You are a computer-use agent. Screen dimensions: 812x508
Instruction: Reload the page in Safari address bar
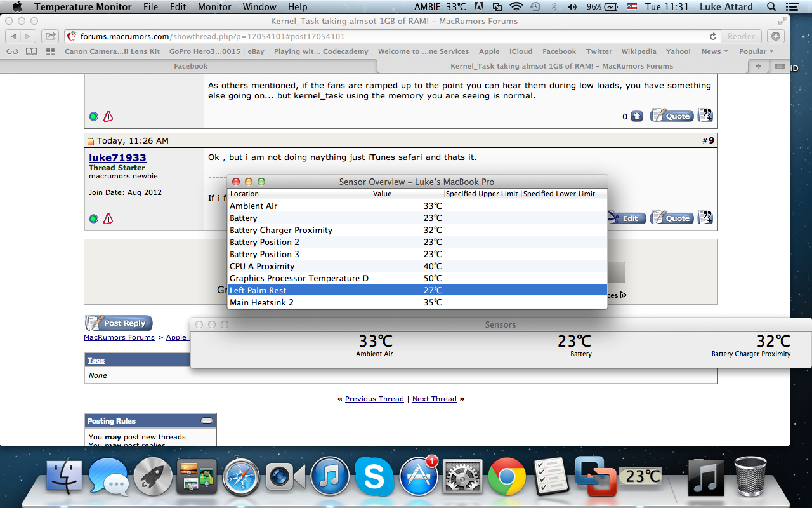[x=713, y=36]
